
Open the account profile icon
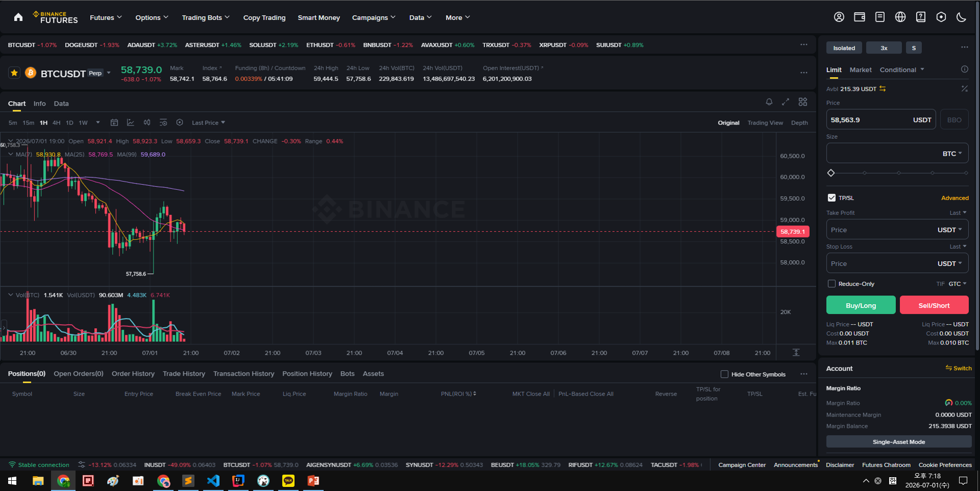(x=839, y=17)
